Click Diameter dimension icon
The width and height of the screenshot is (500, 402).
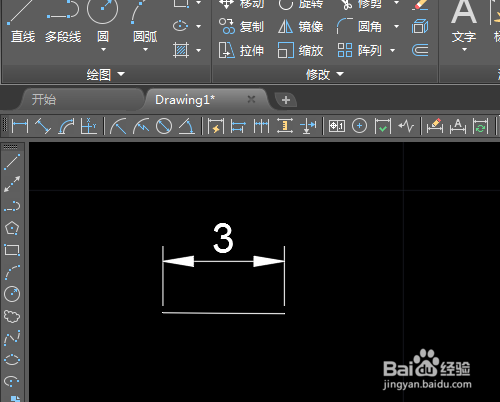pyautogui.click(x=164, y=127)
